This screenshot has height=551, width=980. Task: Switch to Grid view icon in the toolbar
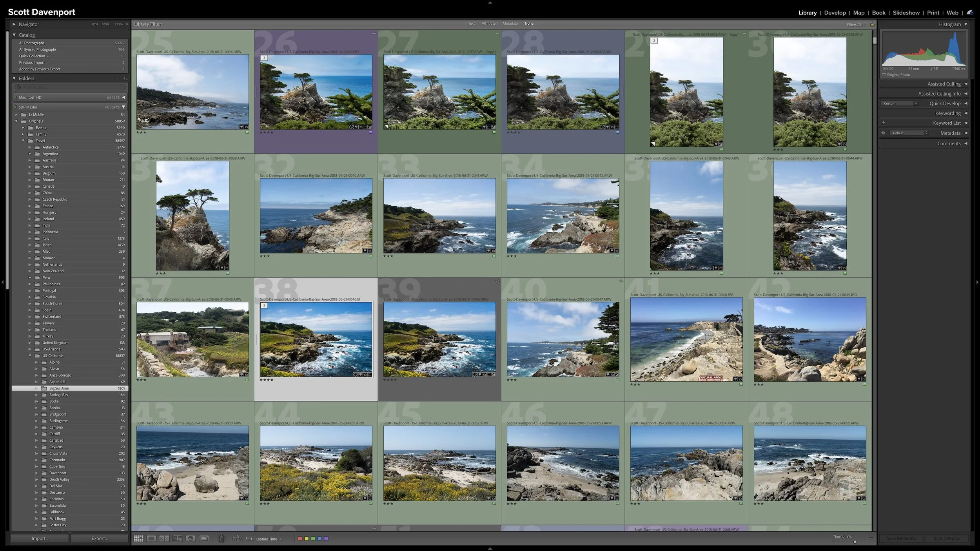138,538
